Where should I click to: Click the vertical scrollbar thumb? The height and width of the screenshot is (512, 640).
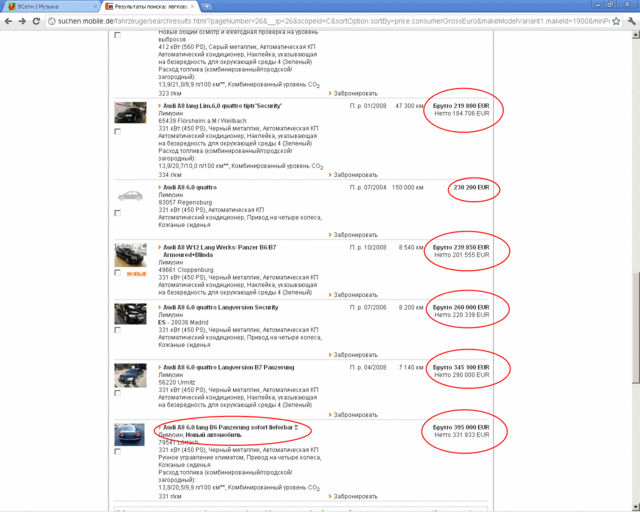636,327
